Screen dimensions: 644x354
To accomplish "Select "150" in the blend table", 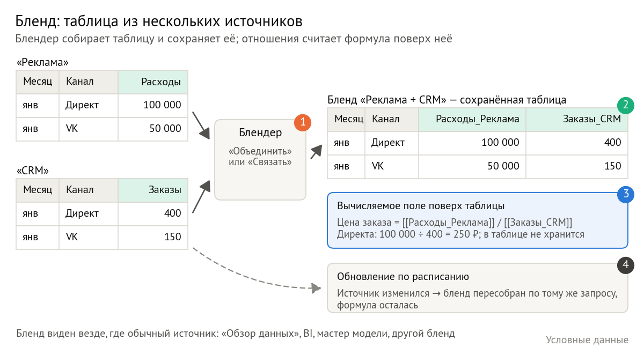I will click(577, 166).
